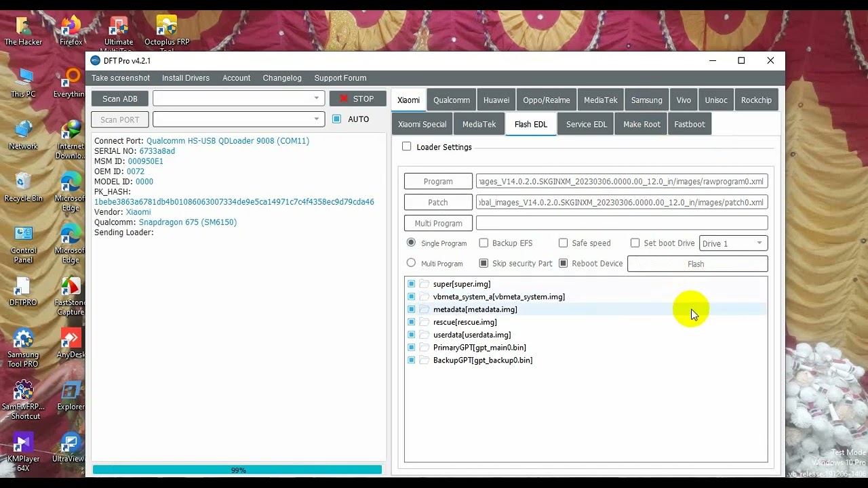Click the rawprogram0.xml path field

[622, 182]
